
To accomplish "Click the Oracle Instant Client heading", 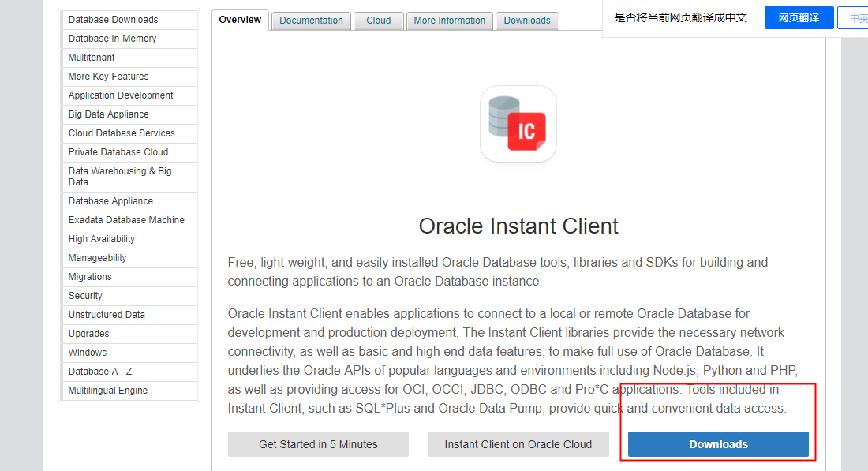I will tap(518, 226).
